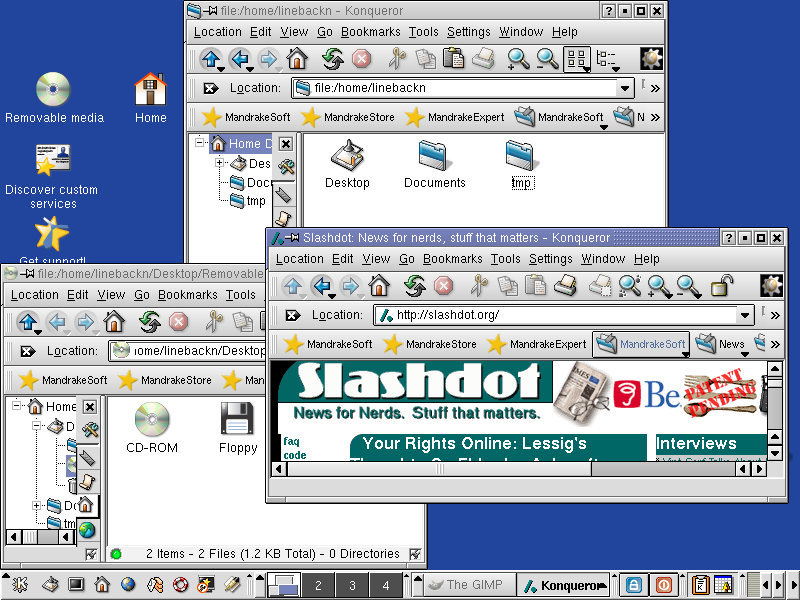This screenshot has height=600, width=800.
Task: Click Cut scissors in the linebackn window toolbar
Action: [x=396, y=59]
